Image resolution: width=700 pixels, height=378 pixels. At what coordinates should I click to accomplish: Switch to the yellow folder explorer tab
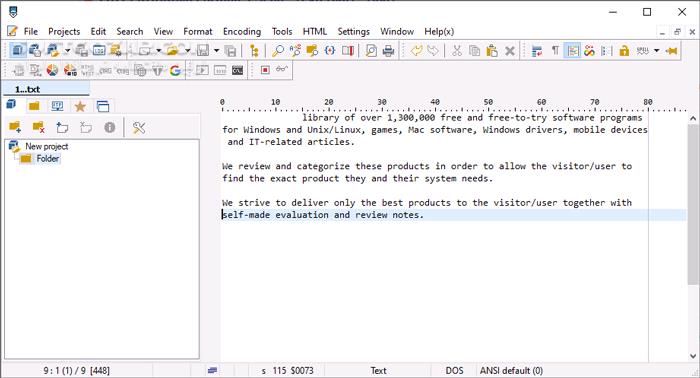point(34,106)
